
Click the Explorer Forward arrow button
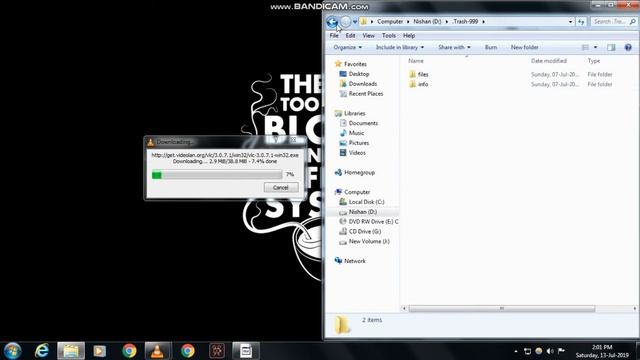(x=345, y=22)
